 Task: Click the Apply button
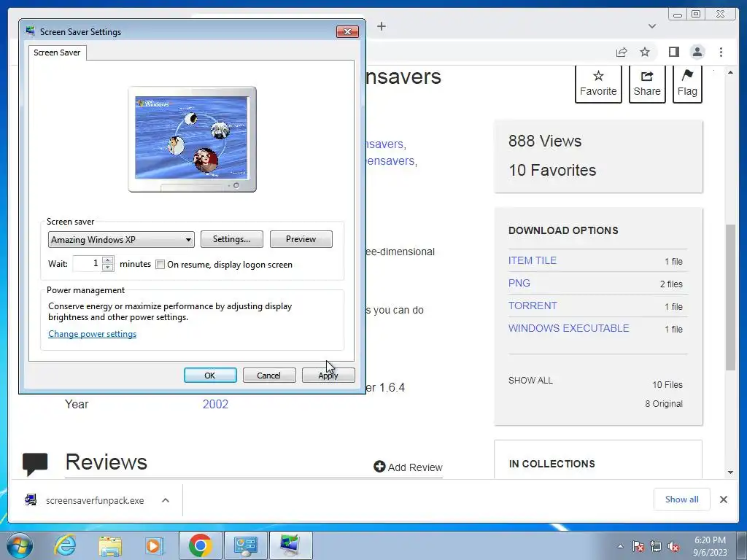tap(328, 376)
